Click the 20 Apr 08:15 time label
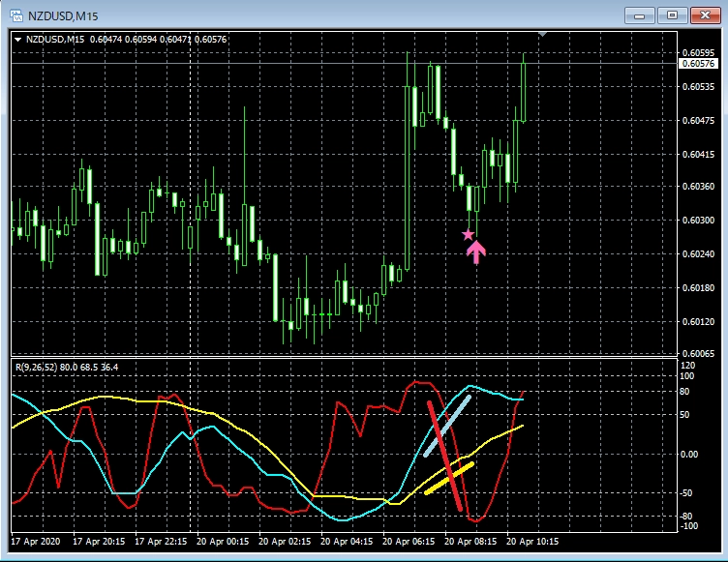 coord(470,542)
